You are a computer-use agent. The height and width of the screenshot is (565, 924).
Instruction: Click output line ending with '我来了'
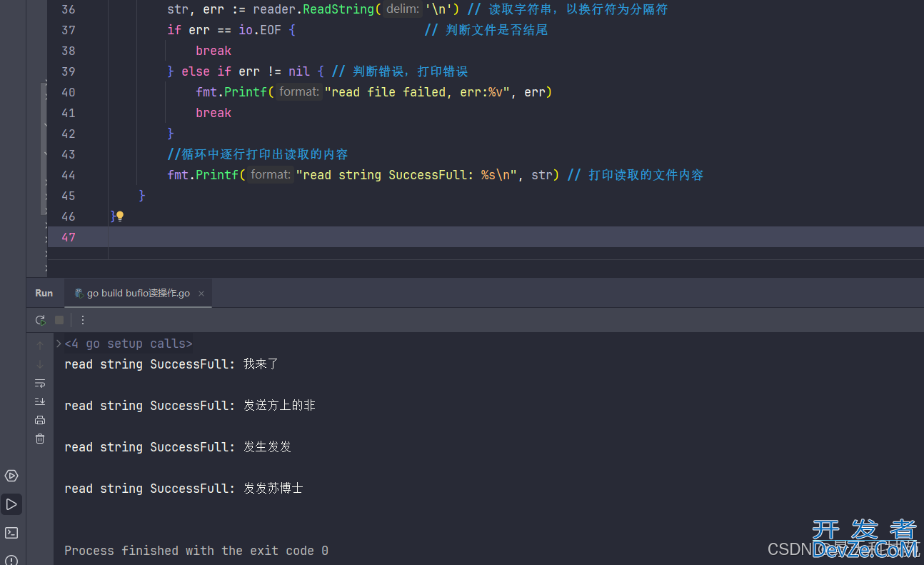click(171, 364)
